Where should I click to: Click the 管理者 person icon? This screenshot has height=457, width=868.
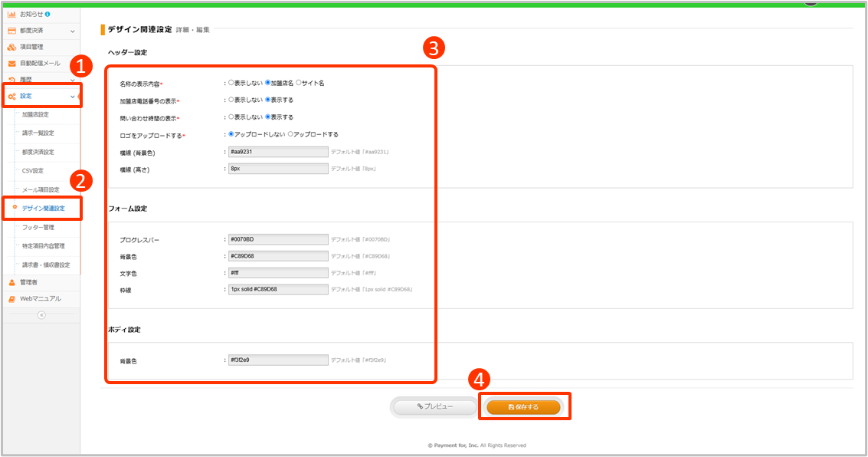11,282
